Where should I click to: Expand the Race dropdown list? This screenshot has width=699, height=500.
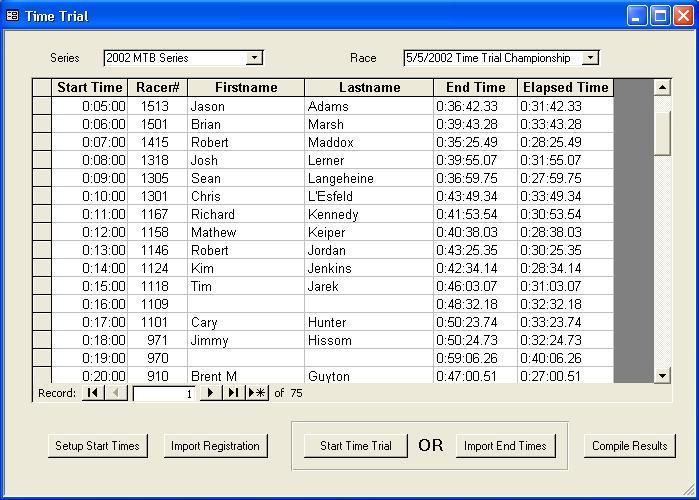[x=590, y=58]
